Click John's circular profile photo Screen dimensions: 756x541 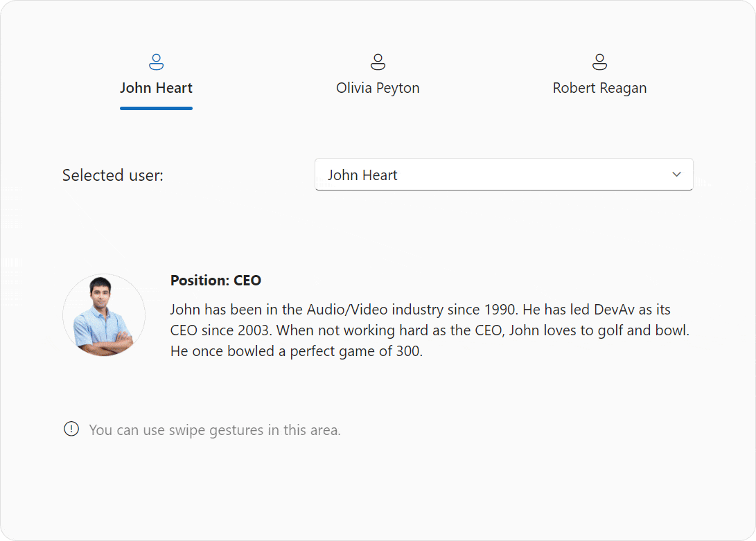pyautogui.click(x=104, y=315)
